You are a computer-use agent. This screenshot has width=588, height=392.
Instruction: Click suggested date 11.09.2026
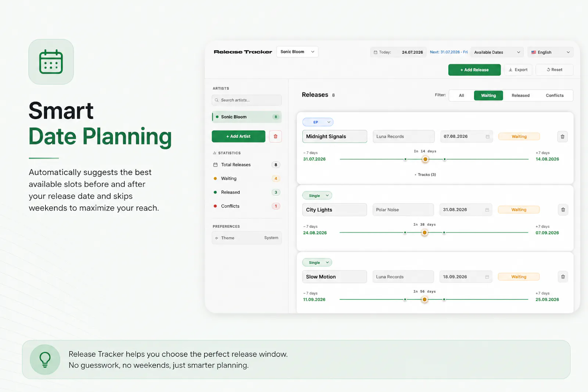point(314,300)
